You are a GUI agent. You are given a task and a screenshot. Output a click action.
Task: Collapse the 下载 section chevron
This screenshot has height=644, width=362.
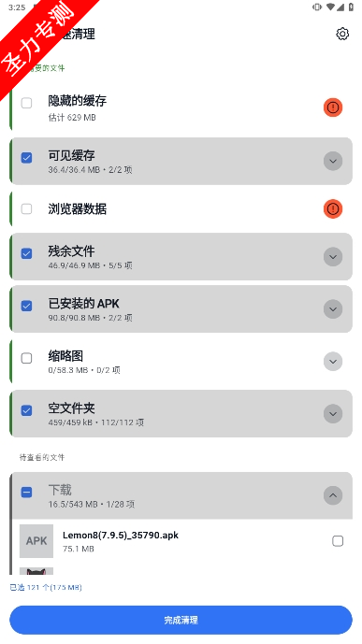pos(333,495)
